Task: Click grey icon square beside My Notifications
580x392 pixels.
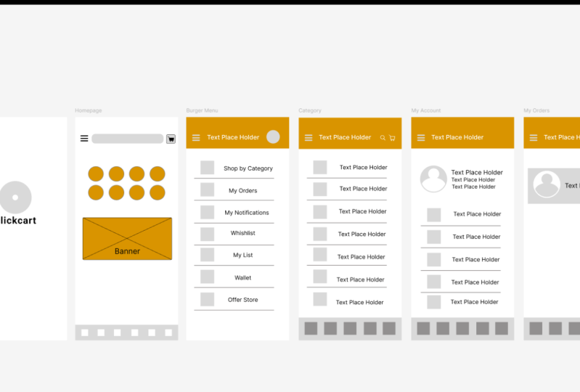Action: click(207, 212)
